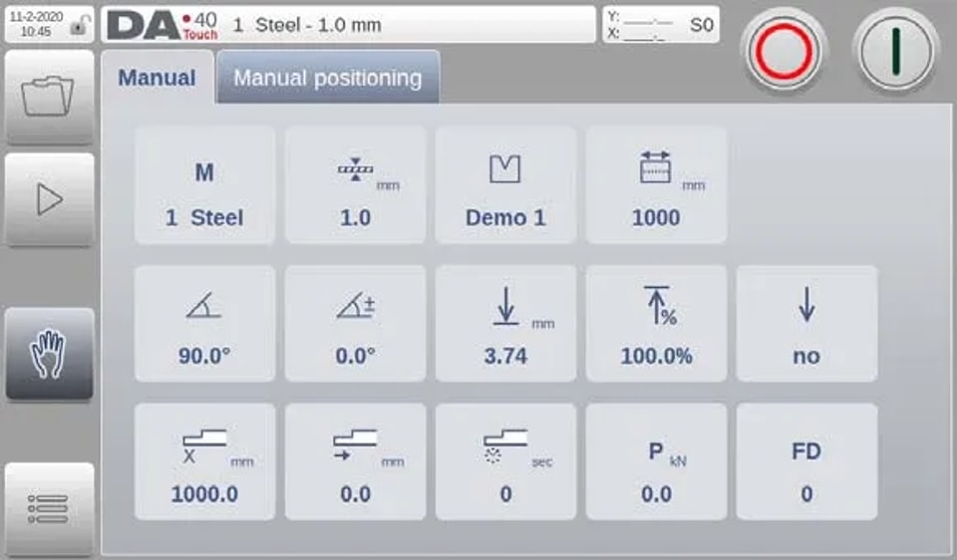957x560 pixels.
Task: Click the S0 status indicator
Action: 701,25
